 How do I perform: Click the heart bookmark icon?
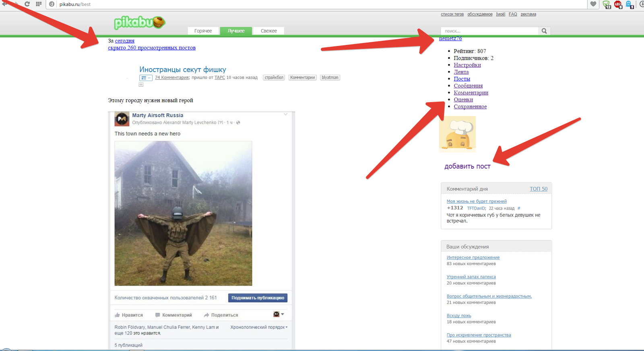pyautogui.click(x=593, y=4)
